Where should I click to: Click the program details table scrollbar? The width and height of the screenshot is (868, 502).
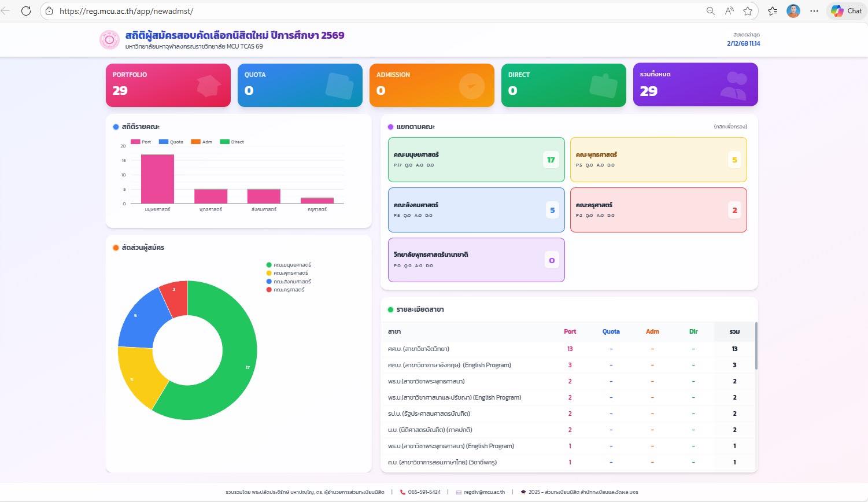(x=756, y=347)
